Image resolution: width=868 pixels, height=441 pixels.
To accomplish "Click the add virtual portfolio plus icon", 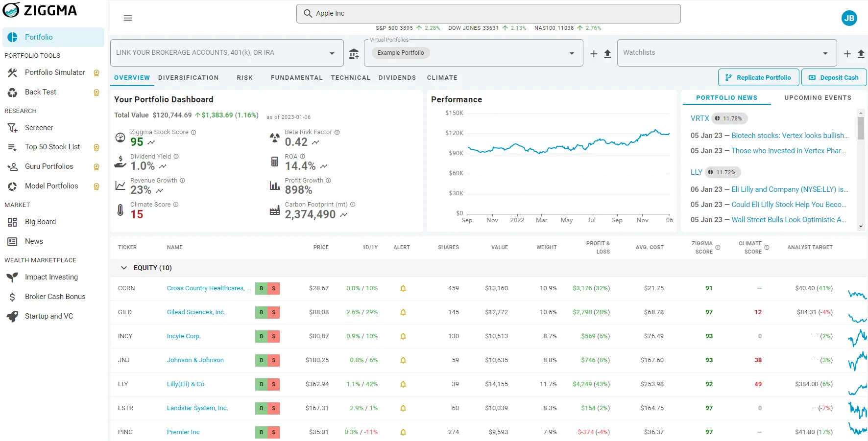I will tap(594, 54).
